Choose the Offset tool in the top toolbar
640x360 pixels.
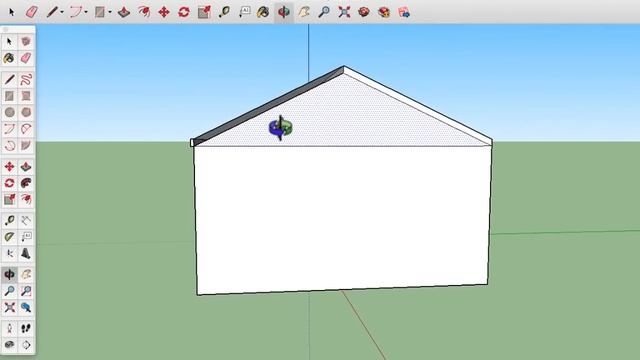click(x=144, y=12)
